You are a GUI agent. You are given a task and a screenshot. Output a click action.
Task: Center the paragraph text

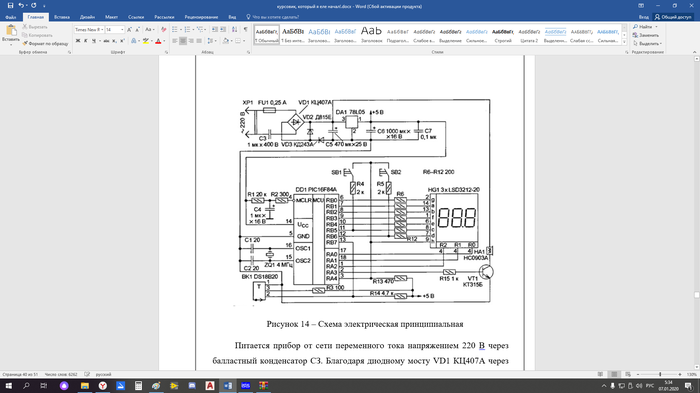(183, 41)
